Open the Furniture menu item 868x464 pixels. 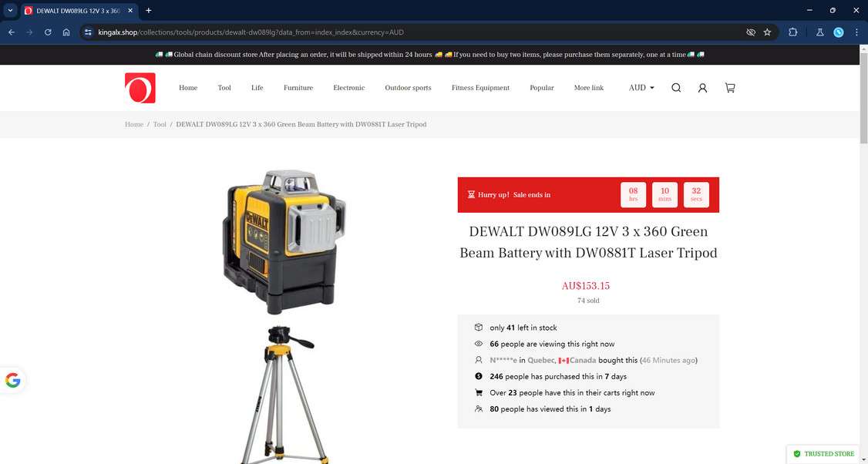(298, 88)
